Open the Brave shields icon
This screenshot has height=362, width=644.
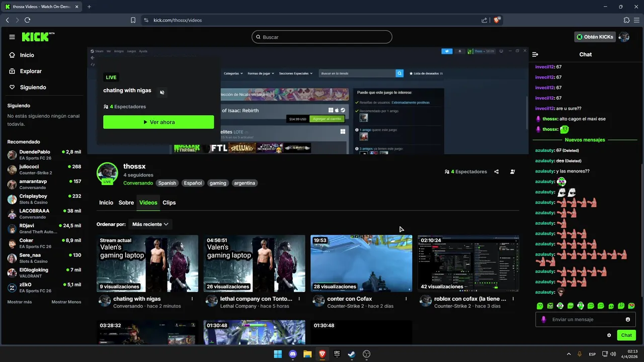click(x=497, y=20)
